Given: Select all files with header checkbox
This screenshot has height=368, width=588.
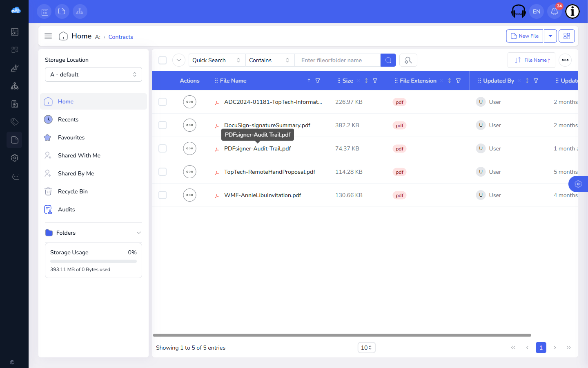Looking at the screenshot, I should (x=163, y=60).
